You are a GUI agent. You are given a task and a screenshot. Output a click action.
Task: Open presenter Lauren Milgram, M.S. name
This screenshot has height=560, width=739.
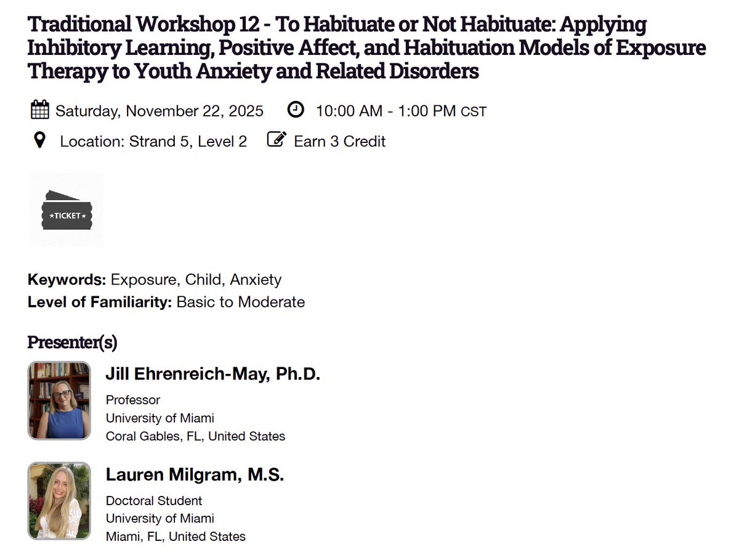point(195,474)
